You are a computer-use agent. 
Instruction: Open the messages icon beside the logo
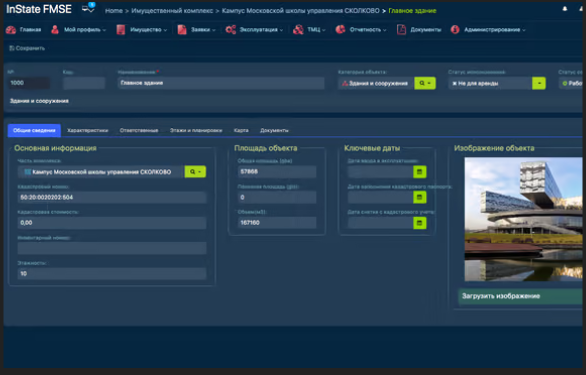88,8
